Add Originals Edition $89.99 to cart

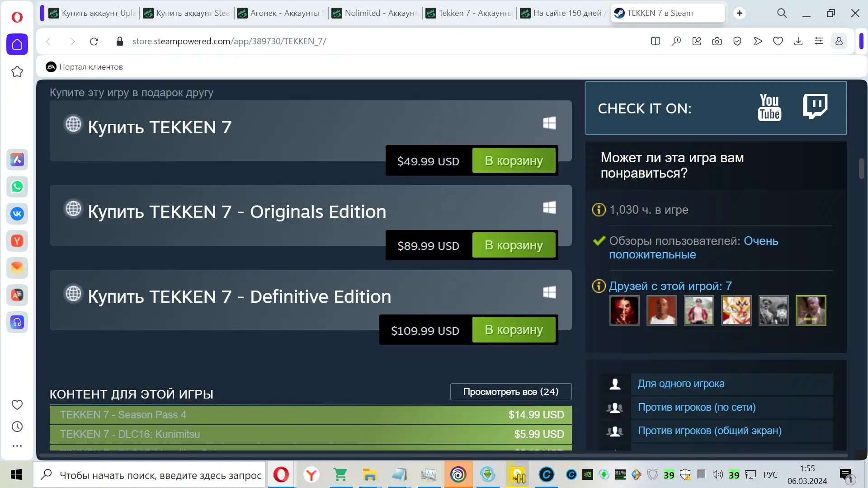(514, 245)
